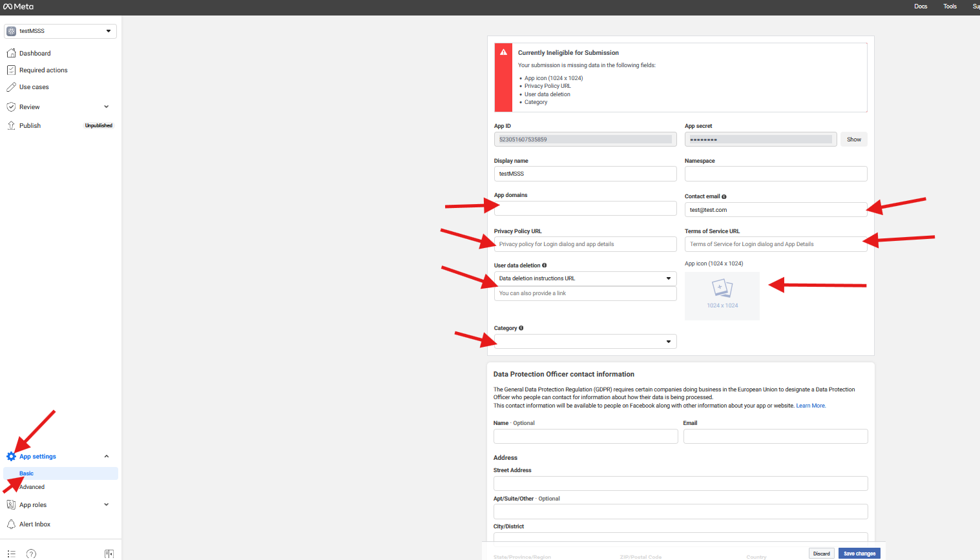The width and height of the screenshot is (980, 560).
Task: Click the App domains input field
Action: [585, 208]
